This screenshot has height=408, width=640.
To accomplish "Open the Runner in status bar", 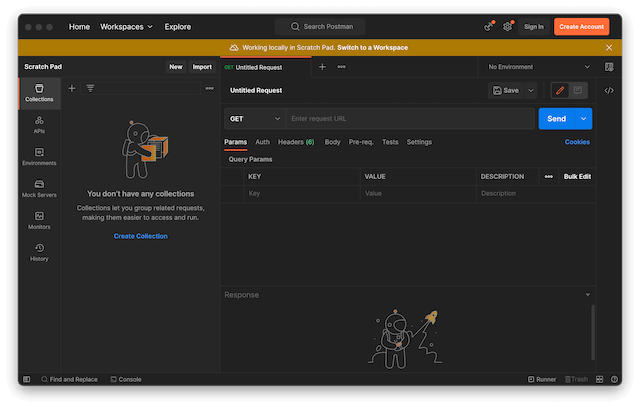I will tap(542, 379).
